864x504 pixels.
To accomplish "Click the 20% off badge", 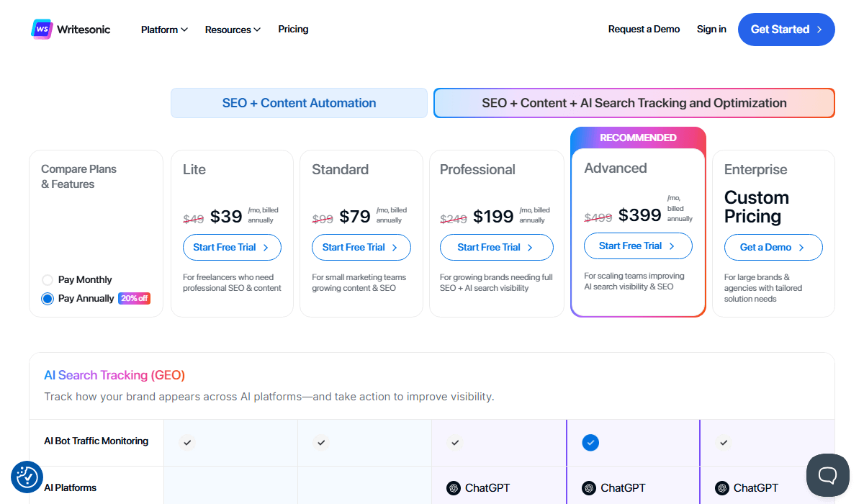I will pos(135,298).
